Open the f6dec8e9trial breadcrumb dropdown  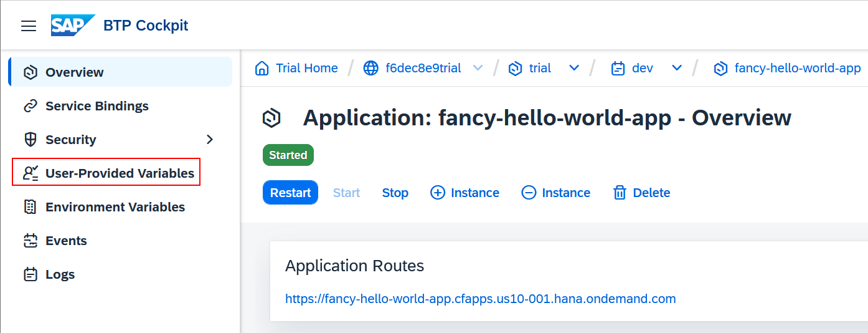(x=478, y=68)
